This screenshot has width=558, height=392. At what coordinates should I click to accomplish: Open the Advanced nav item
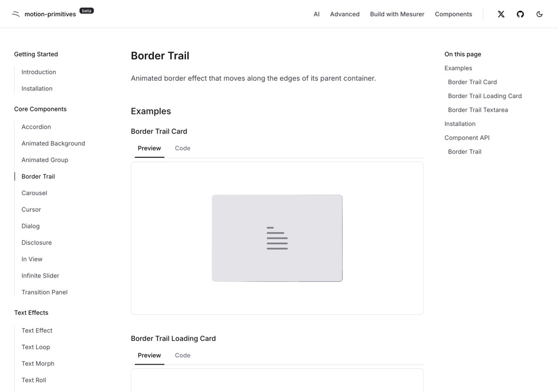tap(345, 15)
